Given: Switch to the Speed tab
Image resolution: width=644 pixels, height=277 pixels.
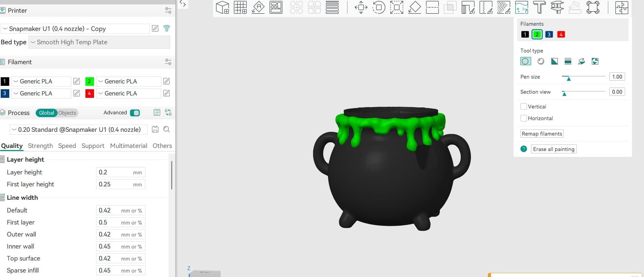Looking at the screenshot, I should pos(67,146).
